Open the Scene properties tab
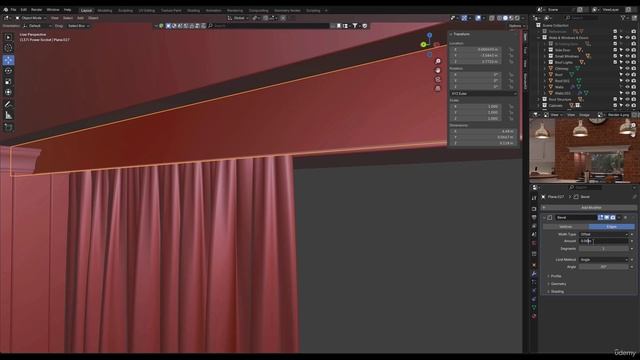The width and height of the screenshot is (640, 360). [x=534, y=234]
